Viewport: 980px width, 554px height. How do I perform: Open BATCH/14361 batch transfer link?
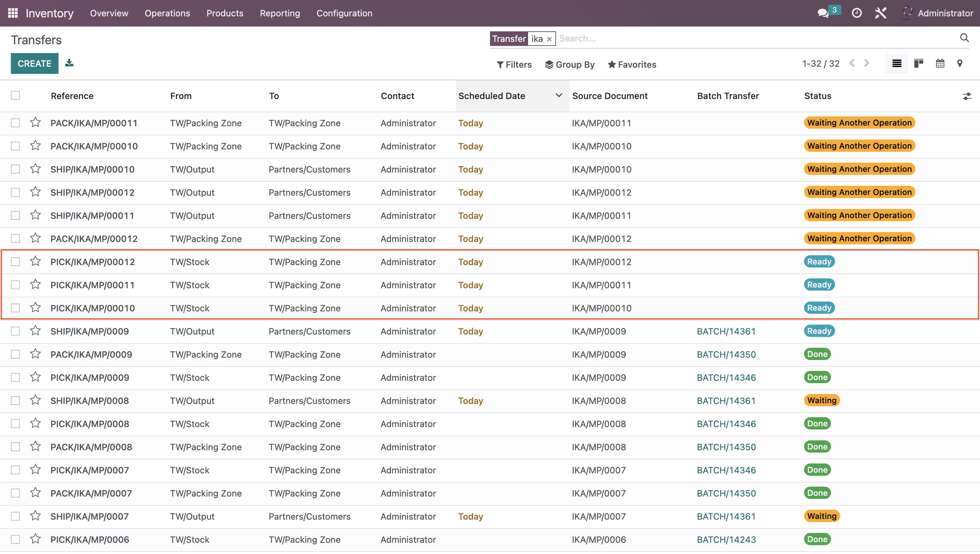coord(727,331)
